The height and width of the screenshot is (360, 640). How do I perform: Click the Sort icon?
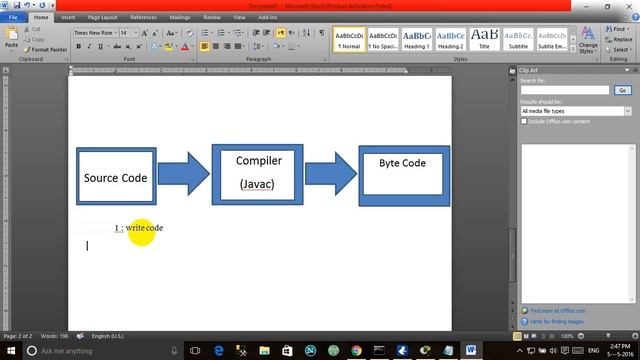307,33
